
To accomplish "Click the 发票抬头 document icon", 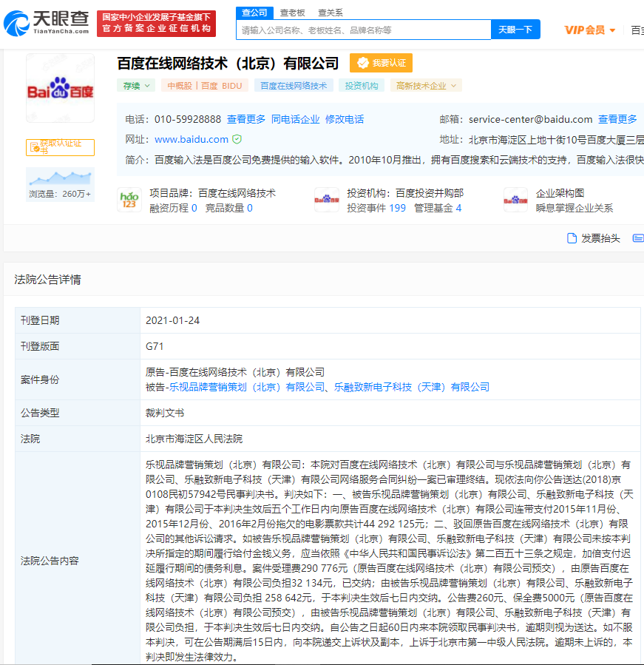I will pyautogui.click(x=572, y=238).
